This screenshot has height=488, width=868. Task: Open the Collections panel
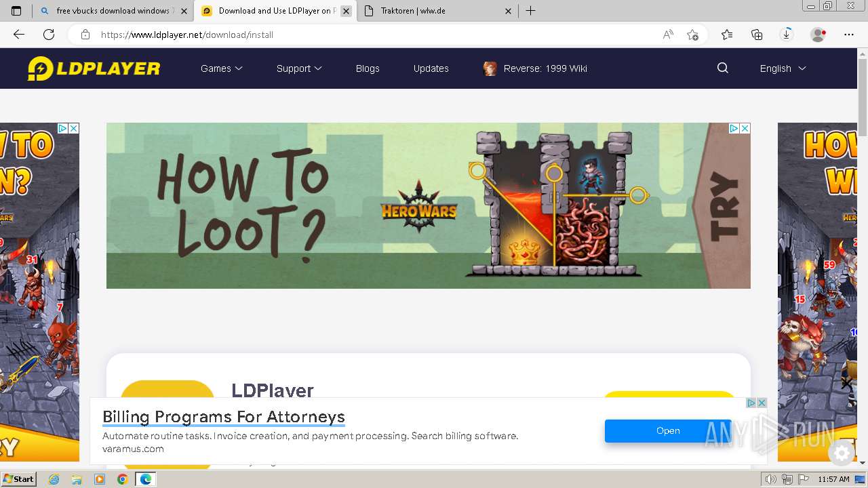tap(757, 35)
